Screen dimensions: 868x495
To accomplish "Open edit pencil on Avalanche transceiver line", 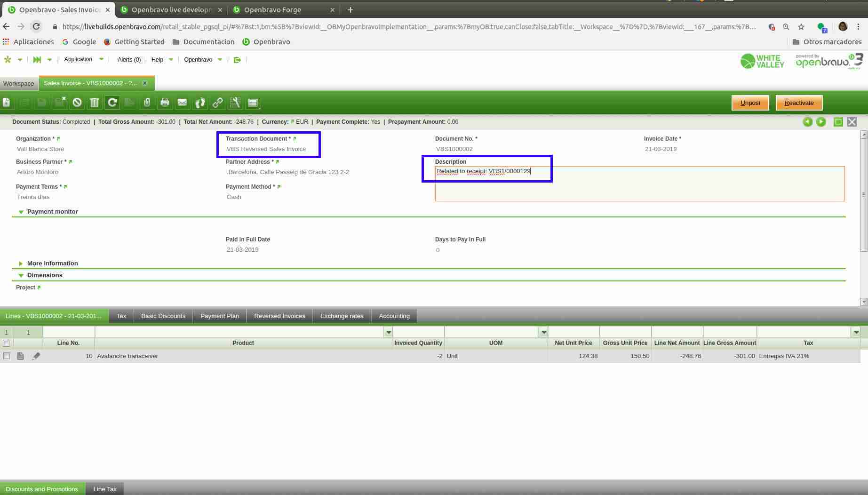I will [36, 356].
